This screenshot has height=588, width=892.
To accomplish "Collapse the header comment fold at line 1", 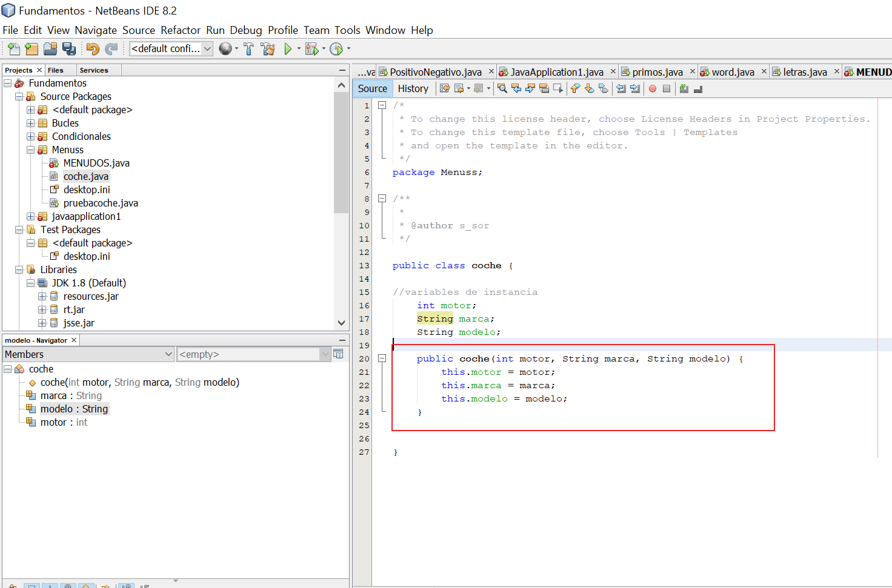I will (382, 105).
